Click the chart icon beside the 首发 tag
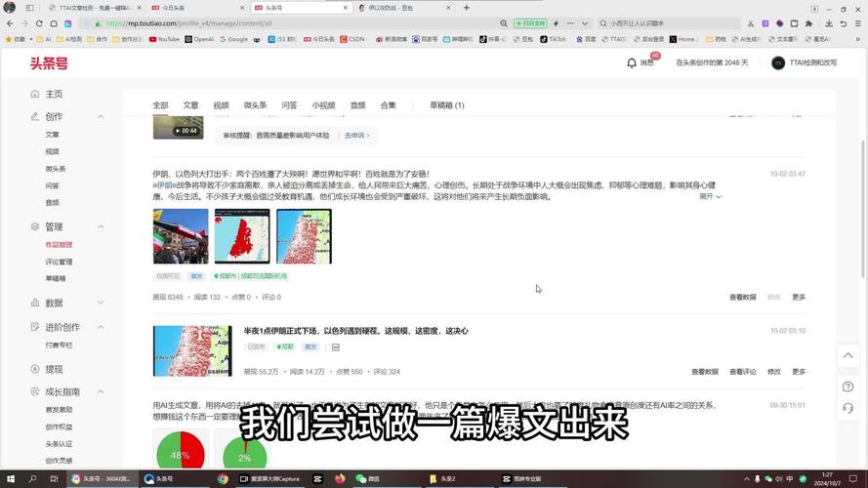Screen dimensions: 868x488 point(336,346)
